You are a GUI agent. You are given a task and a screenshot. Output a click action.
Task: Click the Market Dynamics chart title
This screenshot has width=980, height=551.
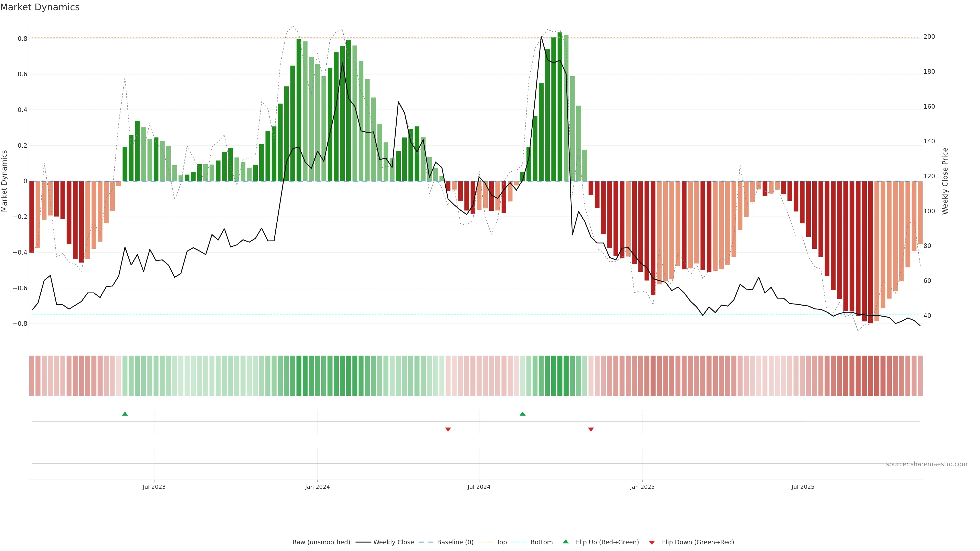(40, 7)
